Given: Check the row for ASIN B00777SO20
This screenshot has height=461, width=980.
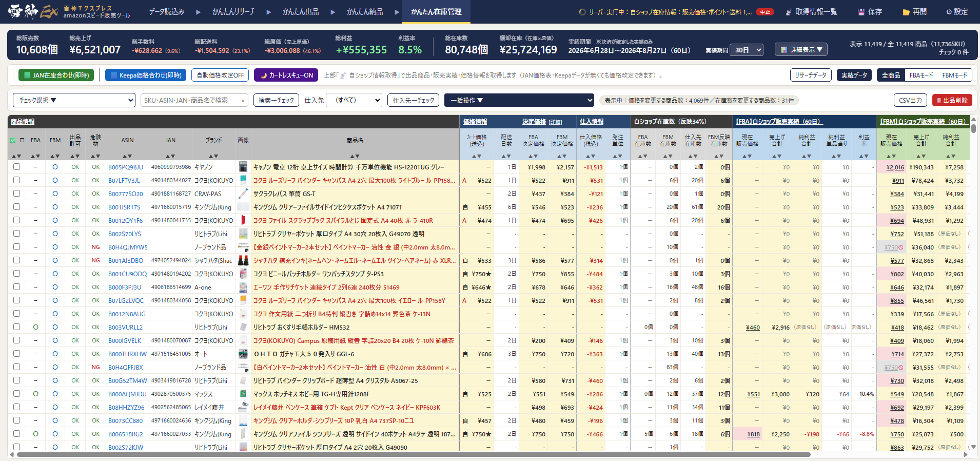Looking at the screenshot, I should 16,194.
